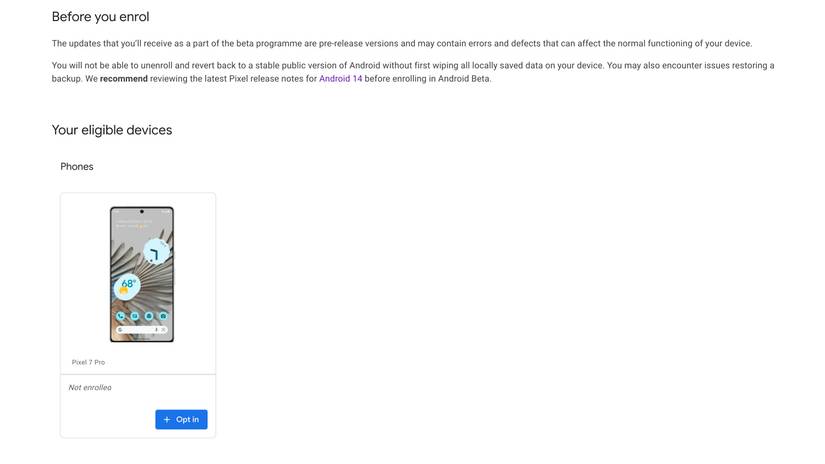This screenshot has height=464, width=825.
Task: Click the 'Not enrolled' status text
Action: pos(90,387)
